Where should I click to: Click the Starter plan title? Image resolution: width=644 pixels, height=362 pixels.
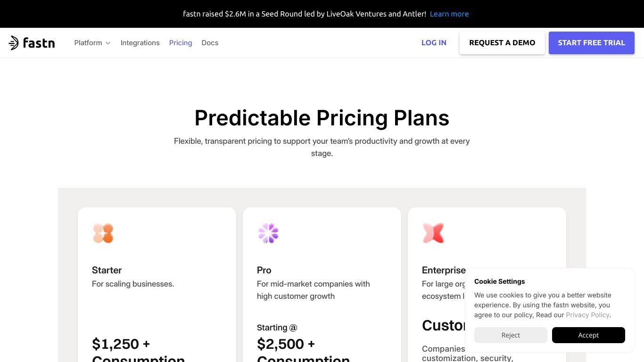107,270
